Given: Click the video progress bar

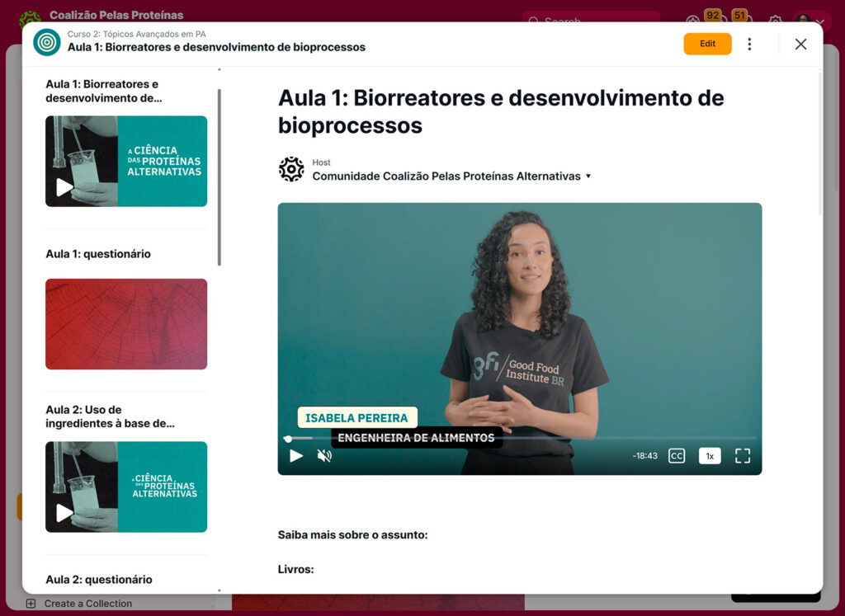Looking at the screenshot, I should 520,439.
